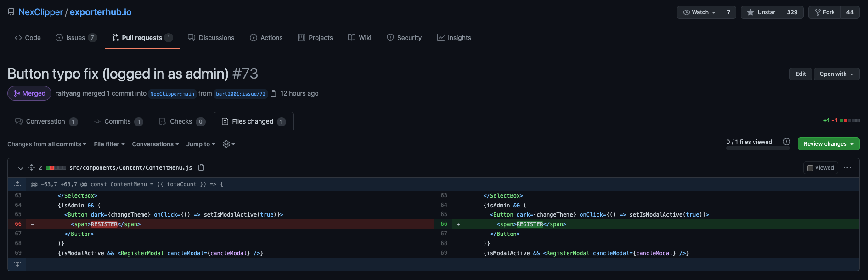Click the Watch button
The height and width of the screenshot is (280, 868).
[x=699, y=12]
